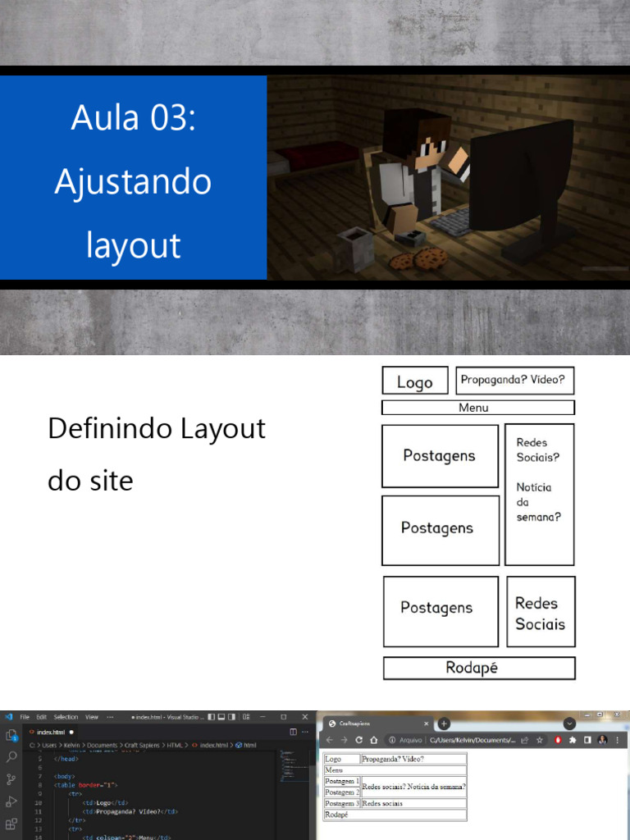This screenshot has height=840, width=630.
Task: Click the unsaved dot on index.html tab
Action: (71, 732)
